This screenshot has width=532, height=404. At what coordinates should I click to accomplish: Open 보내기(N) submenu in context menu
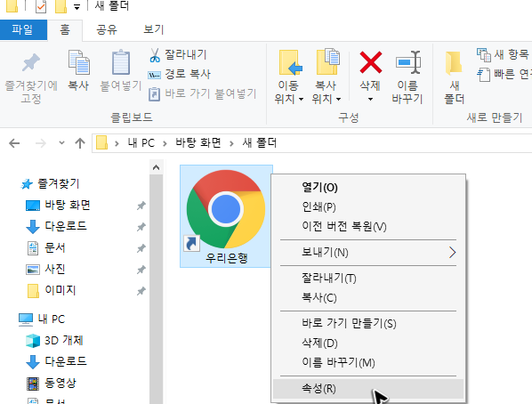368,252
